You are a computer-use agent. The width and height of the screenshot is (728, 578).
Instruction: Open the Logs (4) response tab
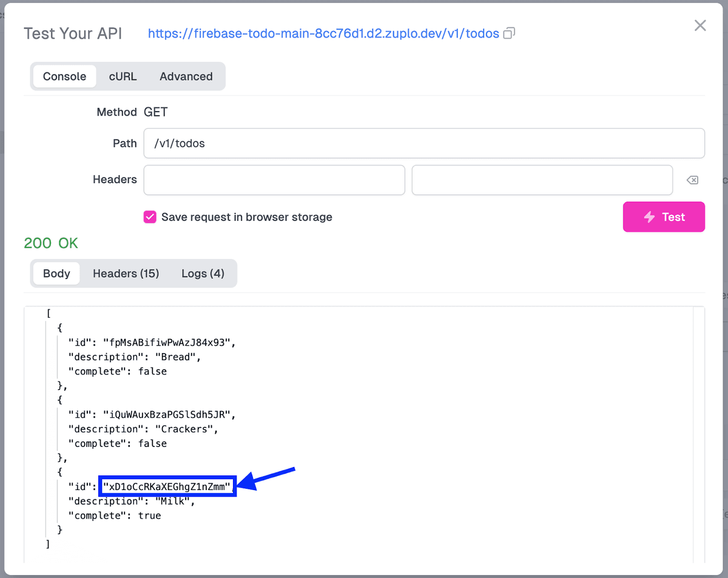pyautogui.click(x=203, y=273)
